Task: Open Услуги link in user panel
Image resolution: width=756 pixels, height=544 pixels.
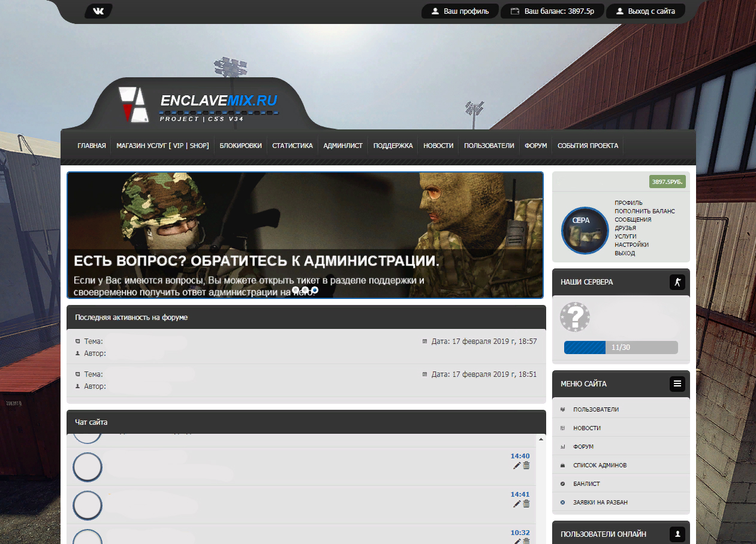Action: pyautogui.click(x=625, y=237)
